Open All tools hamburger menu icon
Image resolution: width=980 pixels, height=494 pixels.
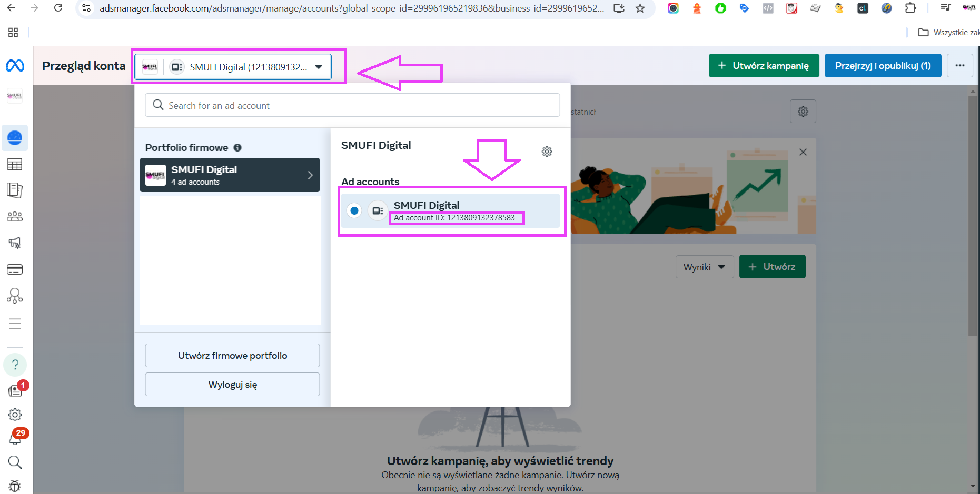tap(15, 324)
